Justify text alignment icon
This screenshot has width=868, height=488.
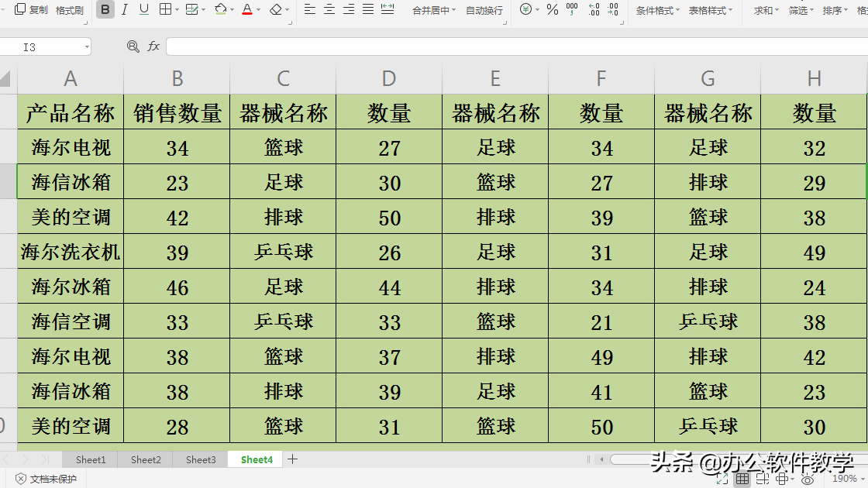tap(368, 9)
